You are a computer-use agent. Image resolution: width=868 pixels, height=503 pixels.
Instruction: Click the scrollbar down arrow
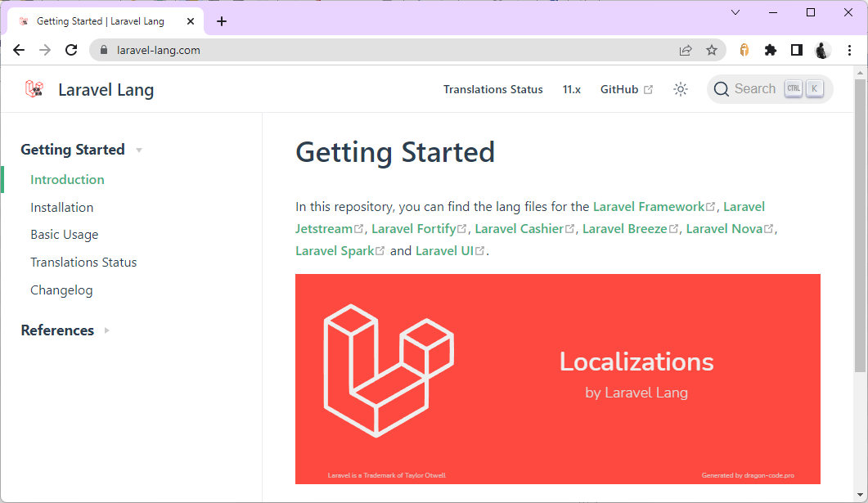point(860,495)
